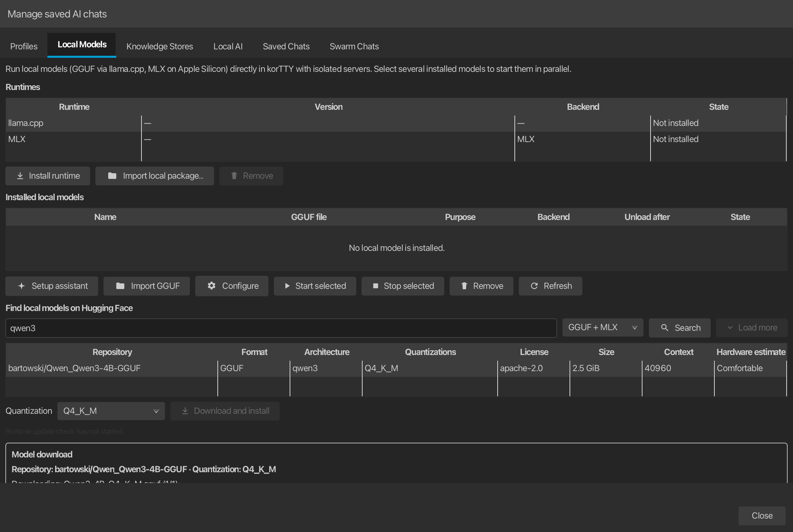
Task: Click the Install runtime button
Action: (47, 176)
